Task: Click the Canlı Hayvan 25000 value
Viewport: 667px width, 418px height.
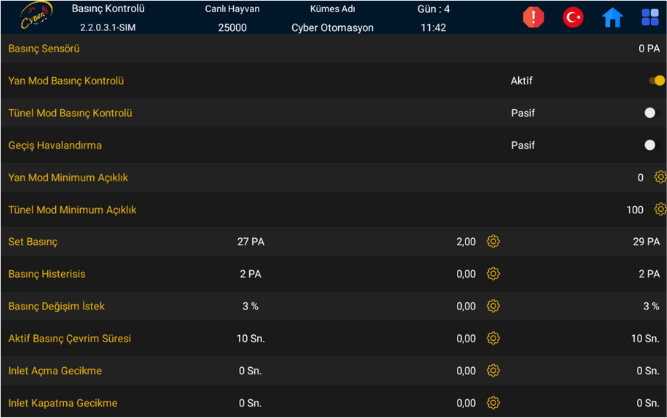Action: tap(232, 27)
